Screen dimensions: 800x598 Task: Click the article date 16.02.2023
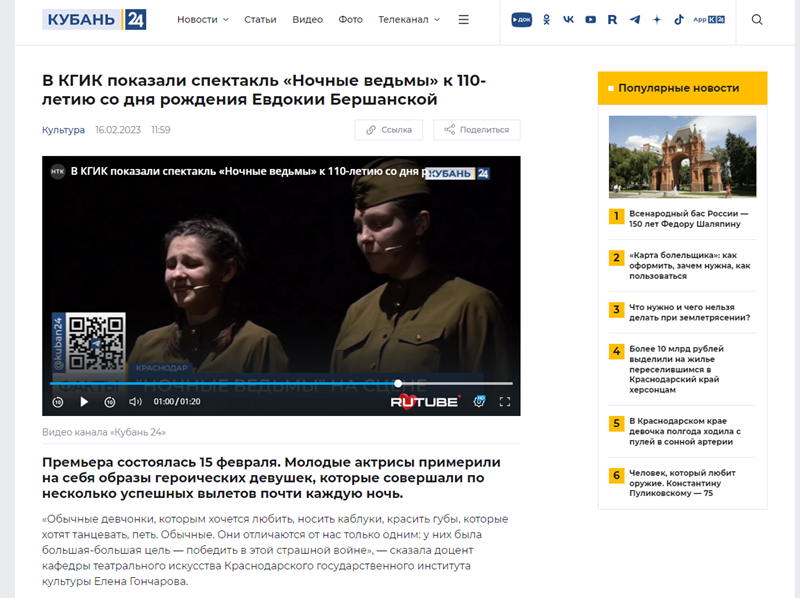(x=118, y=130)
